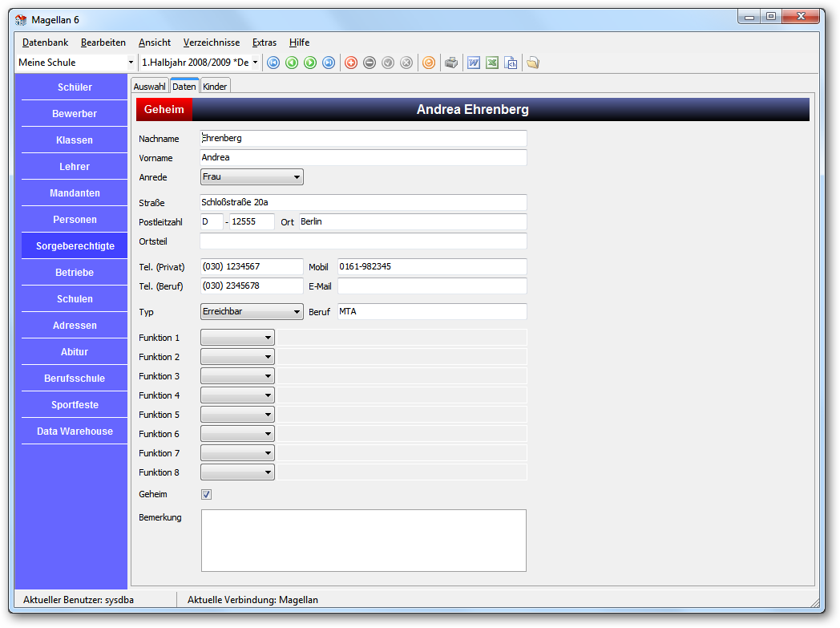Image resolution: width=840 pixels, height=628 pixels.
Task: Uncheck the Geheim checkbox
Action: pyautogui.click(x=206, y=495)
